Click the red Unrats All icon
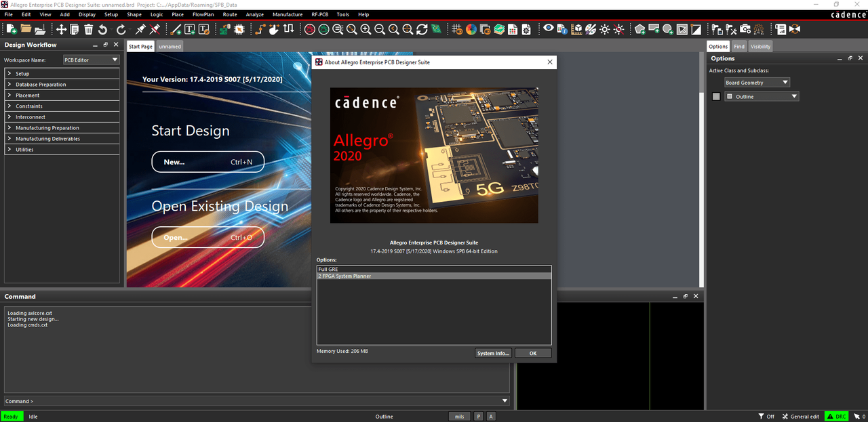 [310, 29]
